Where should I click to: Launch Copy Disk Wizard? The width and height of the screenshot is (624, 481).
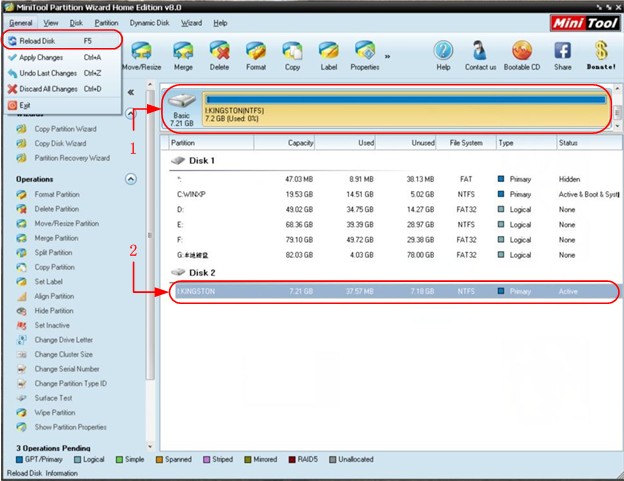60,143
